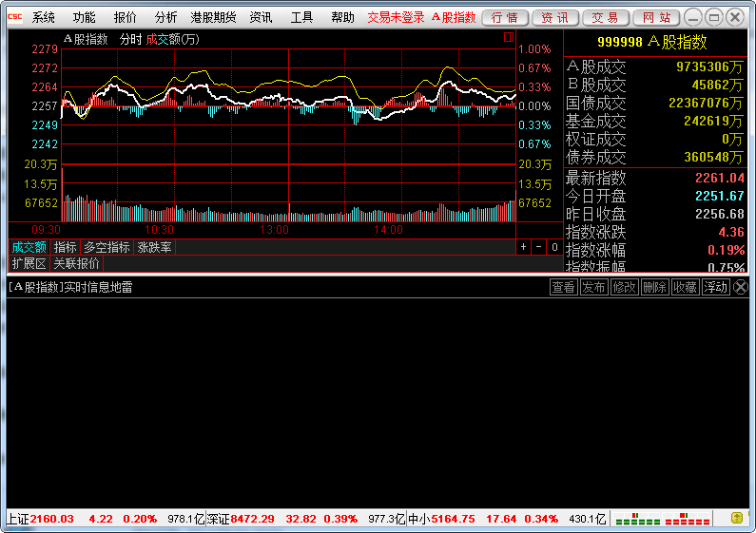Click the small red square chart icon
This screenshot has width=756, height=533.
(508, 37)
